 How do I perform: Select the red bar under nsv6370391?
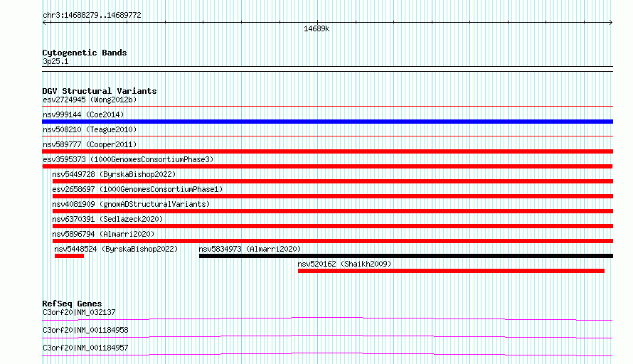pyautogui.click(x=333, y=226)
